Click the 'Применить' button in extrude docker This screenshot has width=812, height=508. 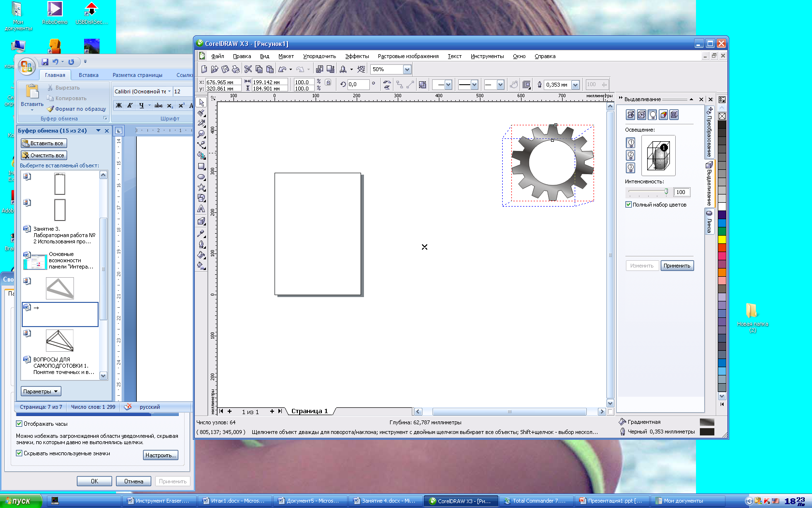(x=677, y=266)
